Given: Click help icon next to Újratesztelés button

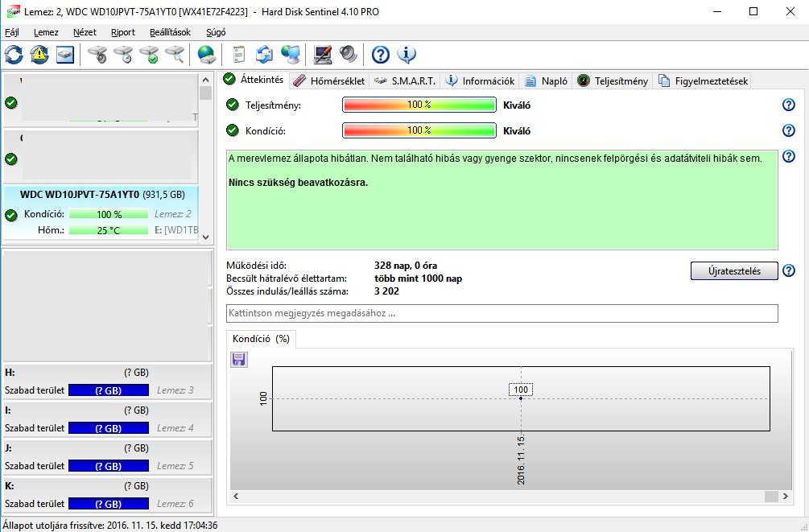Looking at the screenshot, I should click(x=788, y=270).
